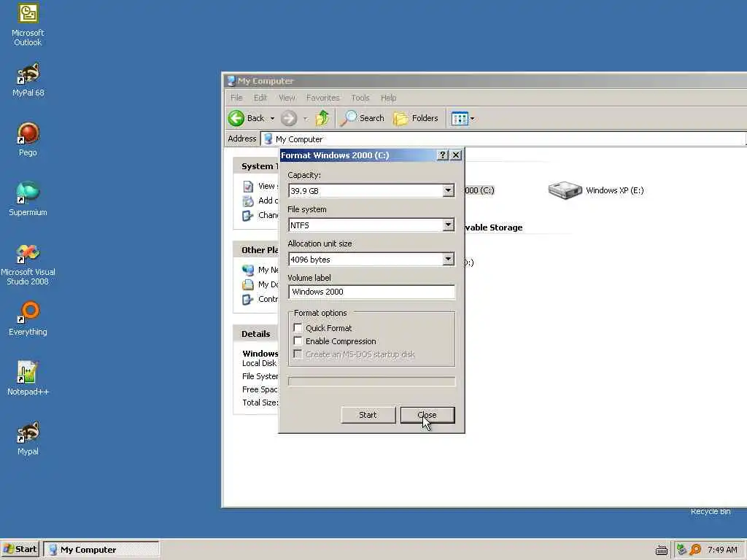747x560 pixels.
Task: Launch MyPal 68 desktop shortcut
Action: 28,80
